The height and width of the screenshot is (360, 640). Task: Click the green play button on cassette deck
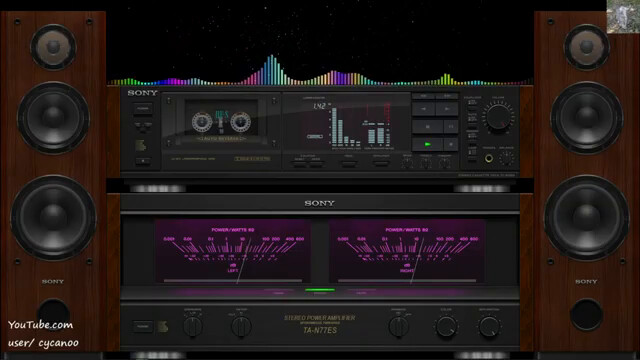coord(427,144)
